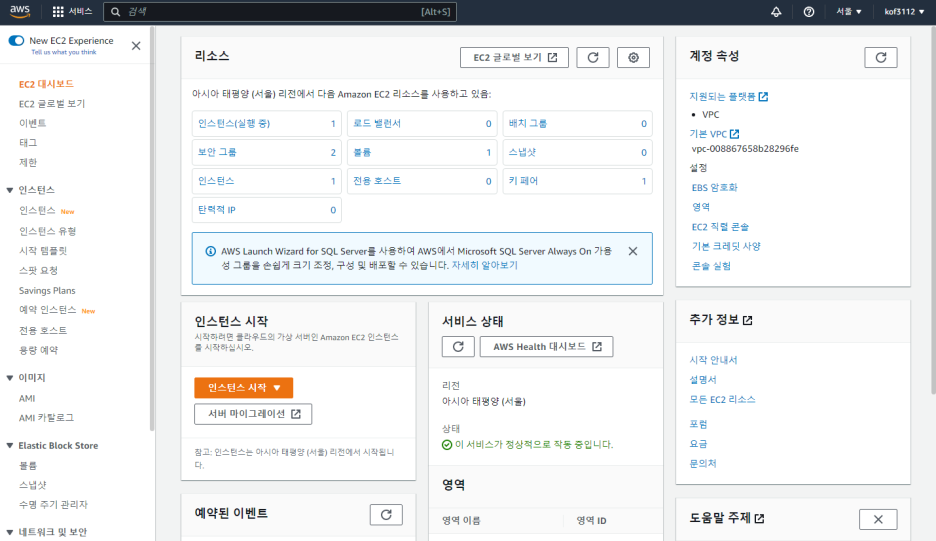The width and height of the screenshot is (936, 541).
Task: Collapse the 네트워크 및 보안 section
Action: (x=10, y=532)
